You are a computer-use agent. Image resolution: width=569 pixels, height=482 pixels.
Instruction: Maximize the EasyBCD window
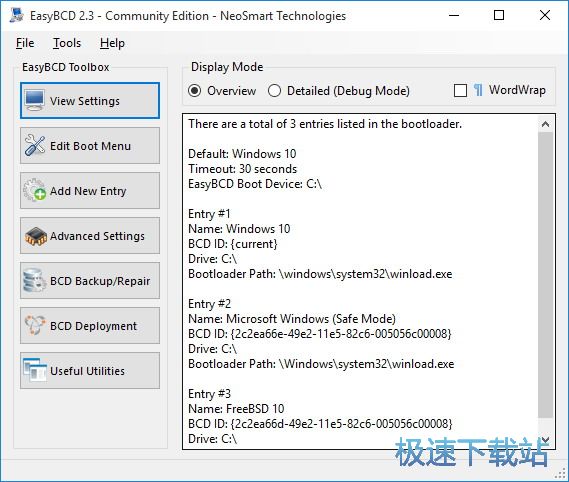pyautogui.click(x=499, y=15)
